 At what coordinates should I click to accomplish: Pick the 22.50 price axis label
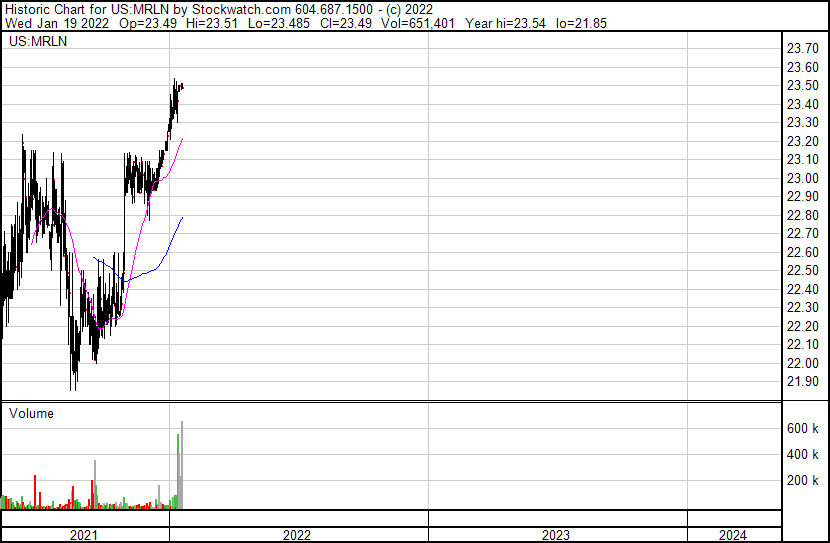803,270
